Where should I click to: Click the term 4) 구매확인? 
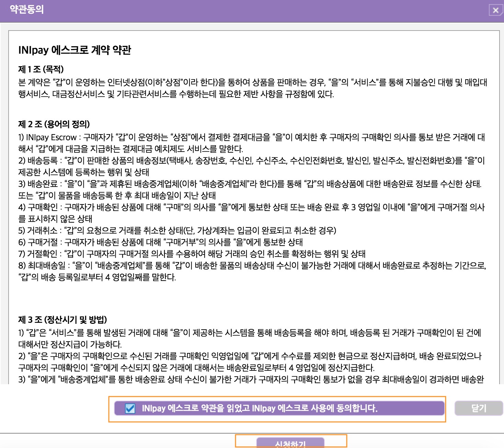coord(38,207)
